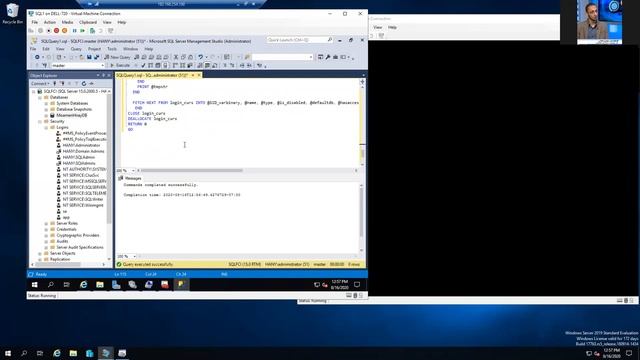The image size is (640, 360).
Task: Click the Refresh icon in Object Explorer toolbar
Action: (x=84, y=83)
